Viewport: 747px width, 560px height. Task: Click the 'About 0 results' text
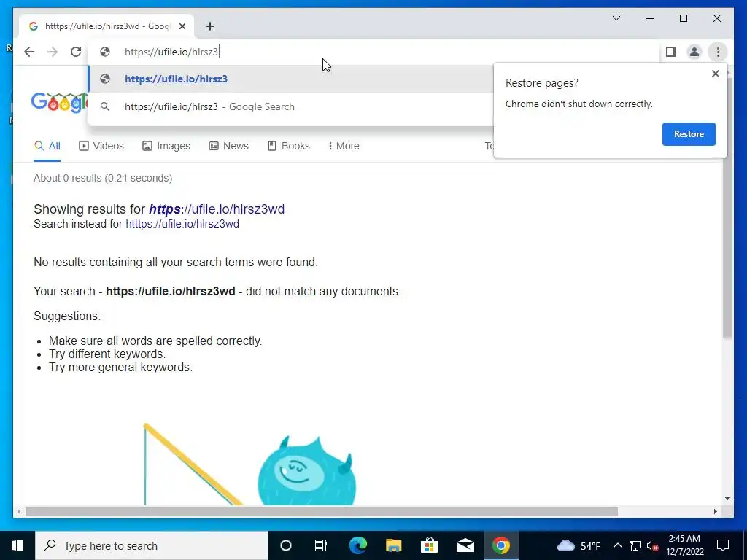103,178
